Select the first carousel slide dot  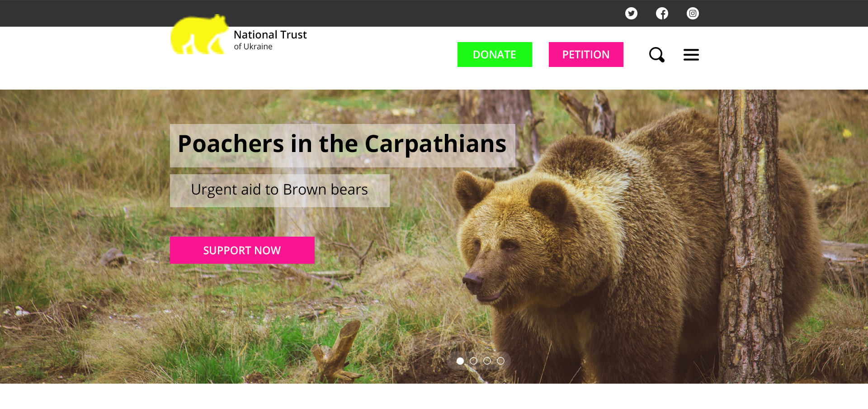(x=460, y=361)
